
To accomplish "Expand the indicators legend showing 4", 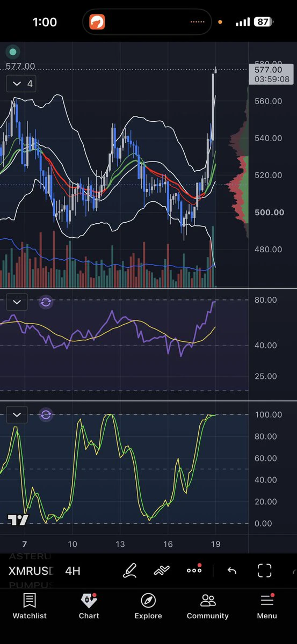I will [x=21, y=84].
